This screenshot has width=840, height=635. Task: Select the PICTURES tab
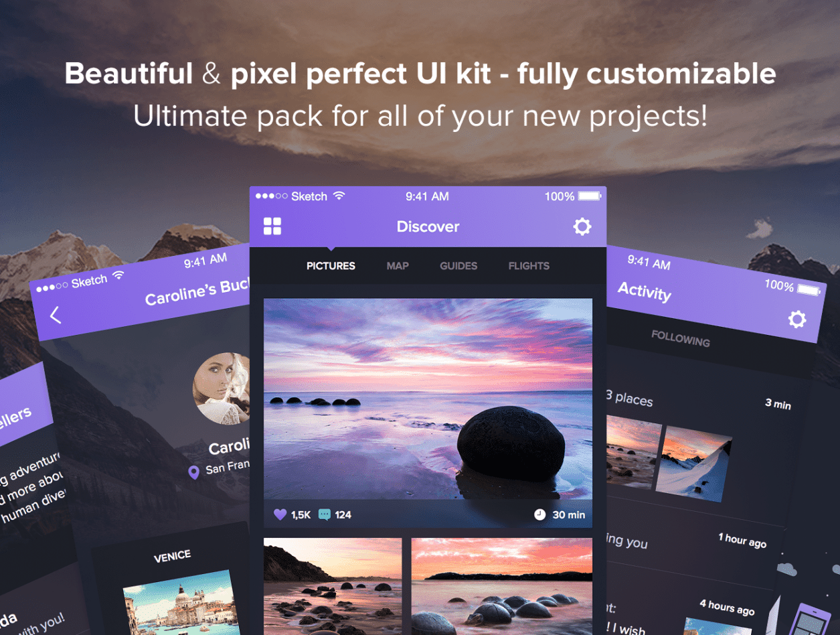pos(331,266)
